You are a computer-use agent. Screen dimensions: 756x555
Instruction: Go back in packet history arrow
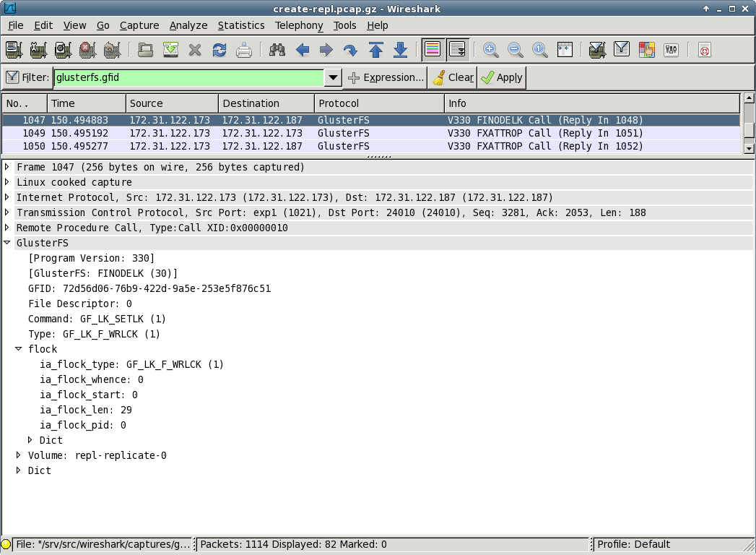click(x=303, y=50)
